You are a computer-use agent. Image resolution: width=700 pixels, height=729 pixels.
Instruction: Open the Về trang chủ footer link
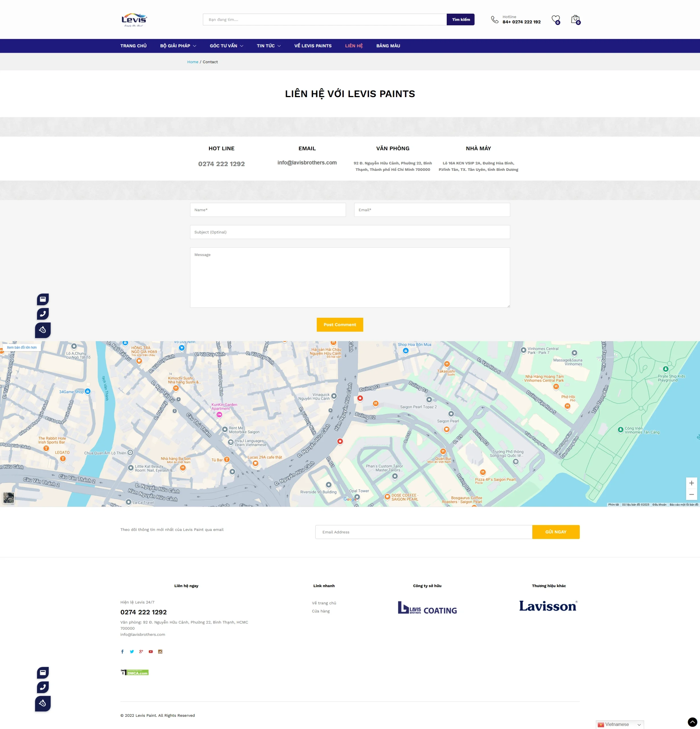click(324, 603)
